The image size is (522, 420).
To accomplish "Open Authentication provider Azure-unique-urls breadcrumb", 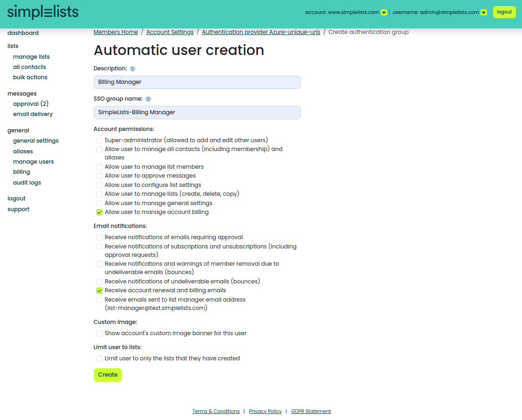I will point(261,32).
